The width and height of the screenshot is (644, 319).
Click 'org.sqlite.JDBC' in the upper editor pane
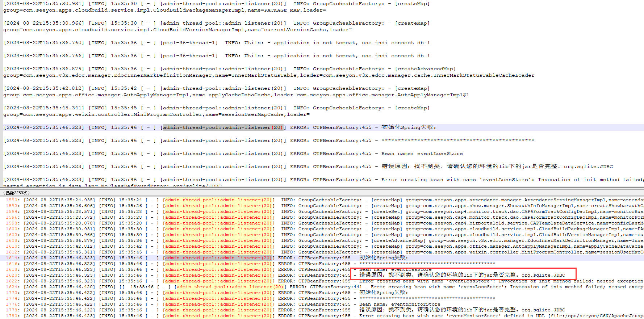pos(588,167)
